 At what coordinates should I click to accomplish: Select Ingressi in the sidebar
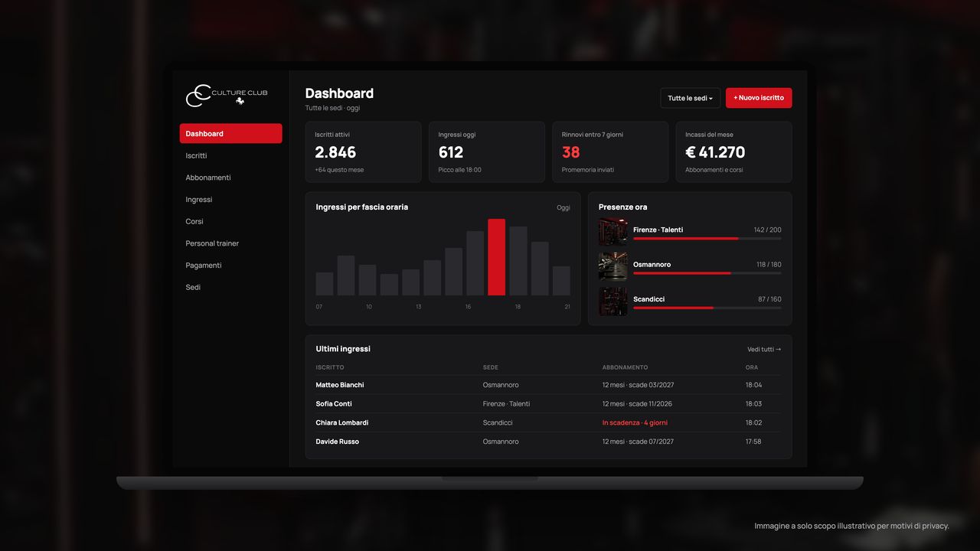point(199,200)
